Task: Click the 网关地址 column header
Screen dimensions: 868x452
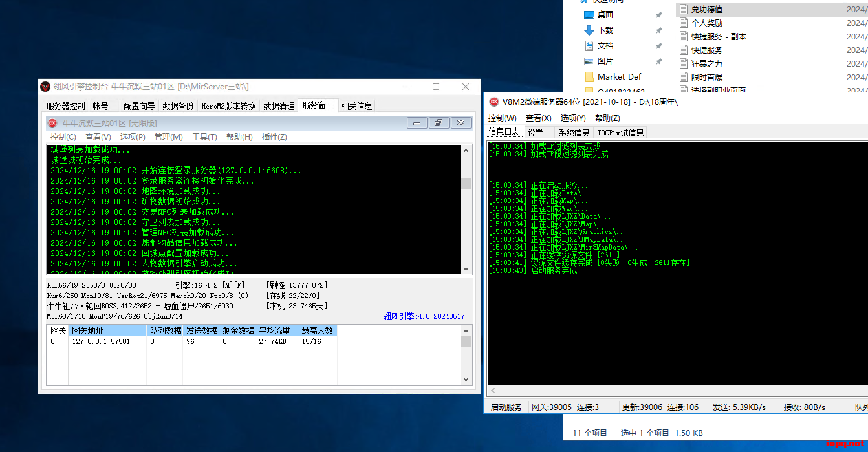Action: [107, 330]
